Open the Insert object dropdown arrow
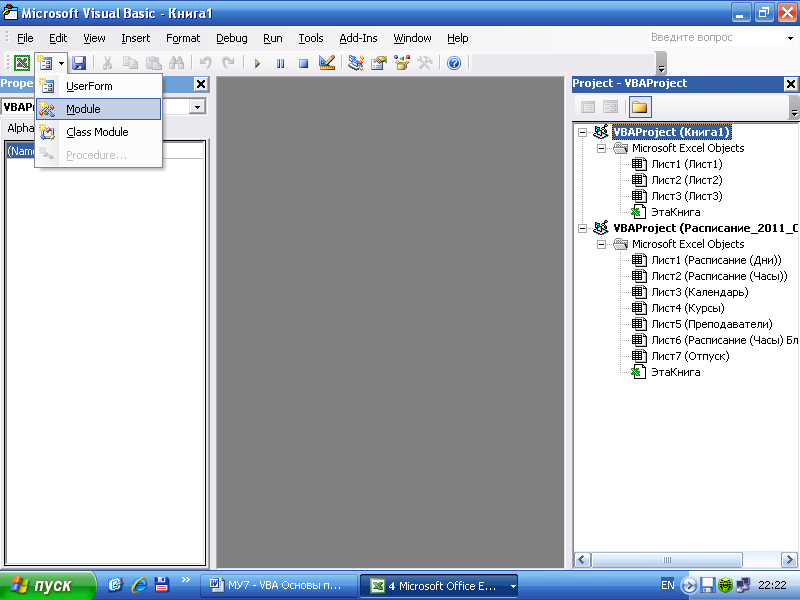Screen dimensions: 800x600 pyautogui.click(x=61, y=63)
